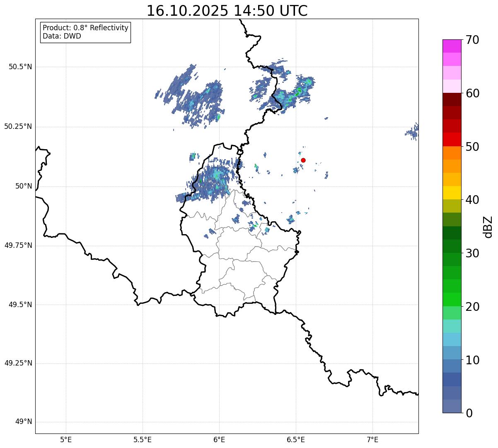Viewport: 498px width, 448px height.
Task: Pick the magenta top colorbar swatch
Action: (x=452, y=46)
